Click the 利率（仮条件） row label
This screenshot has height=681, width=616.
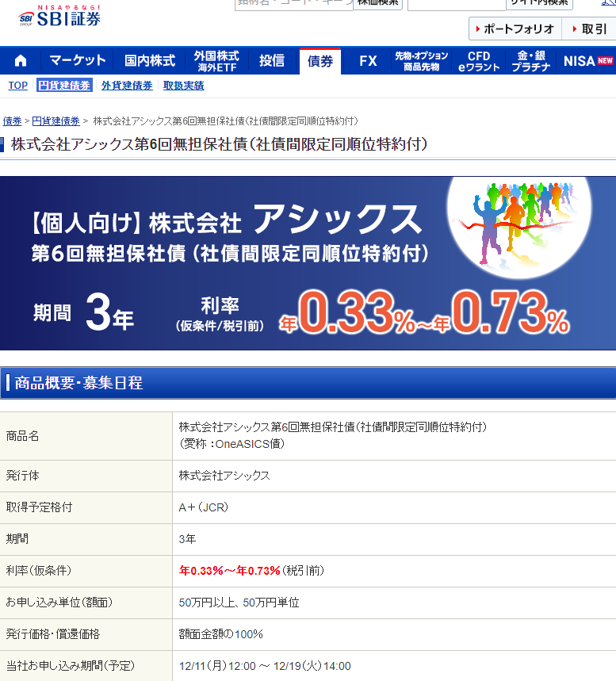pyautogui.click(x=38, y=571)
